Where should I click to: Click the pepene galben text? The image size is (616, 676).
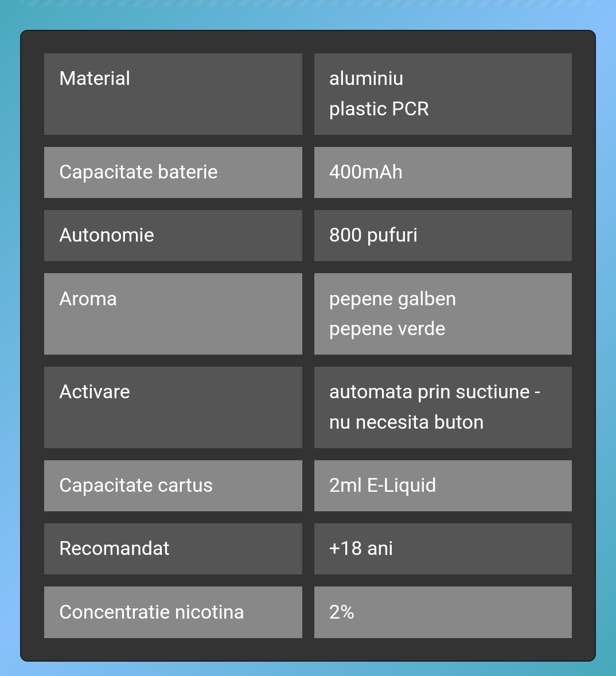pos(392,299)
